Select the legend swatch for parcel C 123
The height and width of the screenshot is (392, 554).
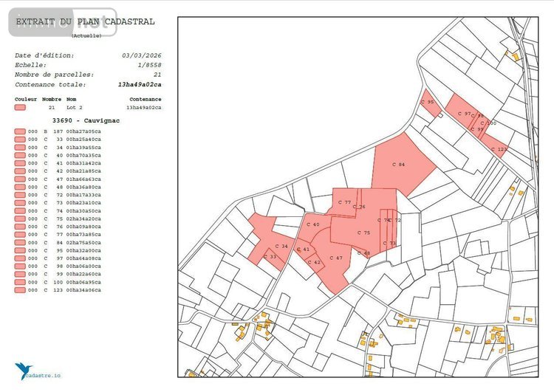tap(20, 290)
